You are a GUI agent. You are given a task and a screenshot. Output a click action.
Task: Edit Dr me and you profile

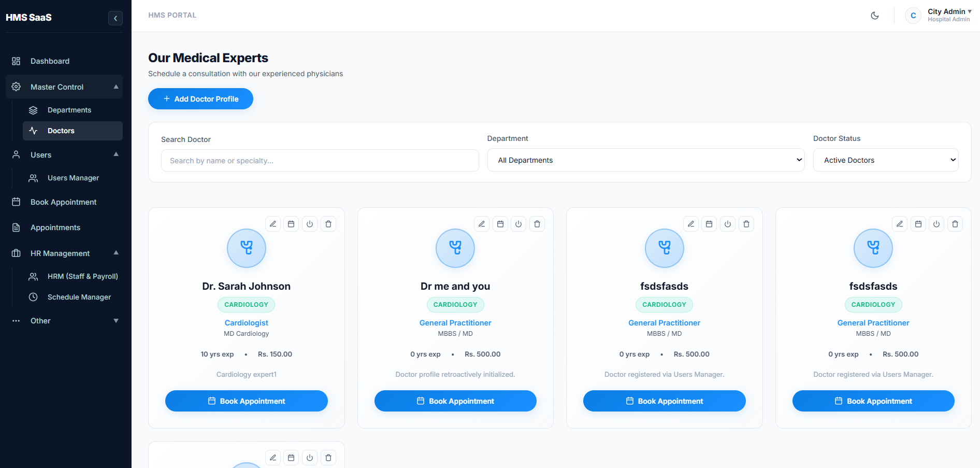(482, 224)
